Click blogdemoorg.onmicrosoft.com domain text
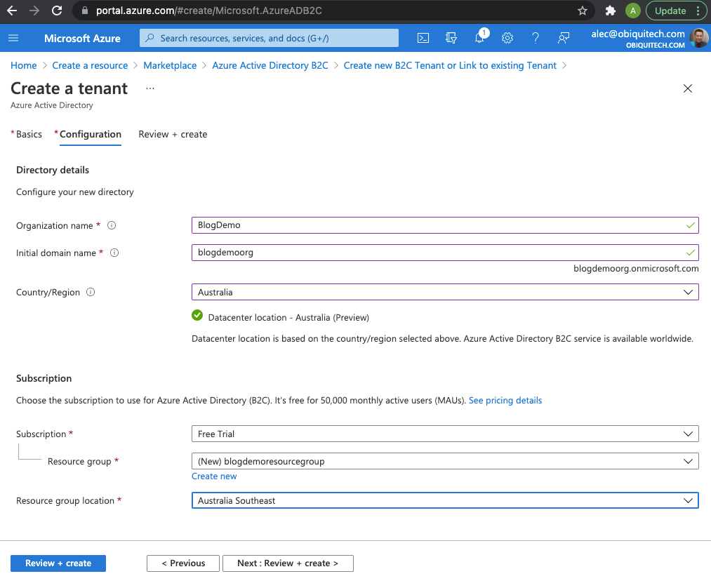This screenshot has width=711, height=588. coord(636,268)
